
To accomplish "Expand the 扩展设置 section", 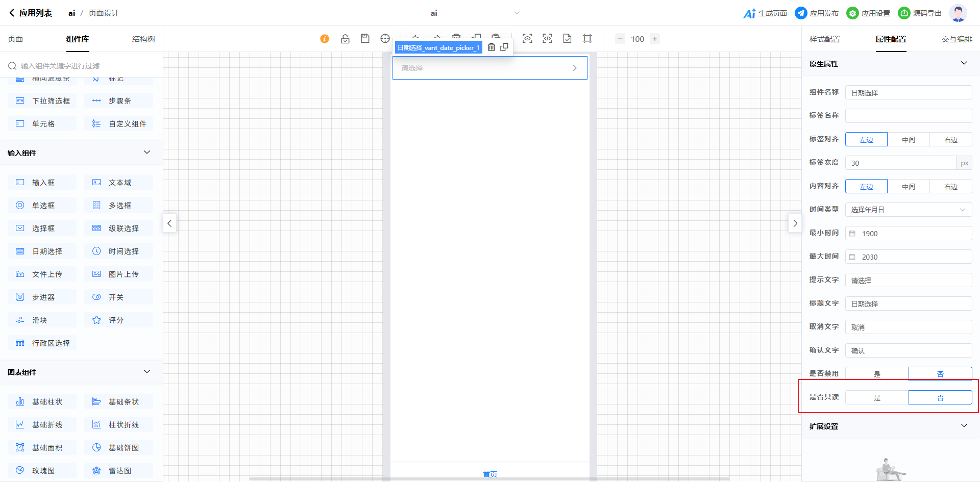I will point(964,426).
